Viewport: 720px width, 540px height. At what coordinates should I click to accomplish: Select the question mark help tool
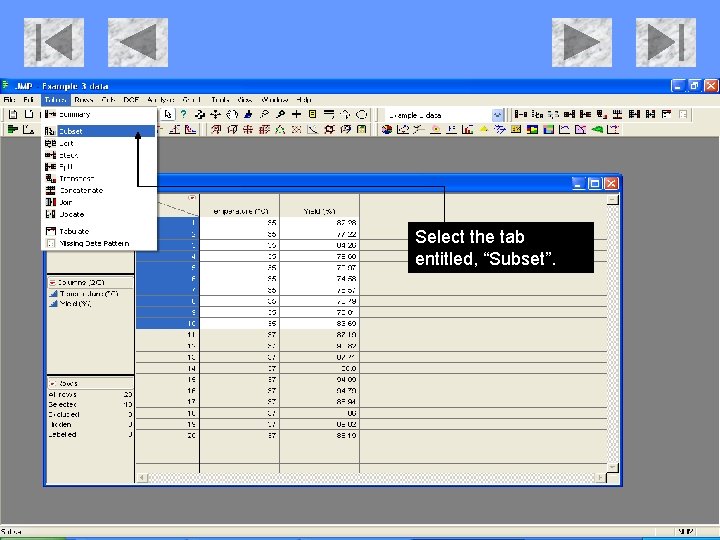pyautogui.click(x=184, y=114)
